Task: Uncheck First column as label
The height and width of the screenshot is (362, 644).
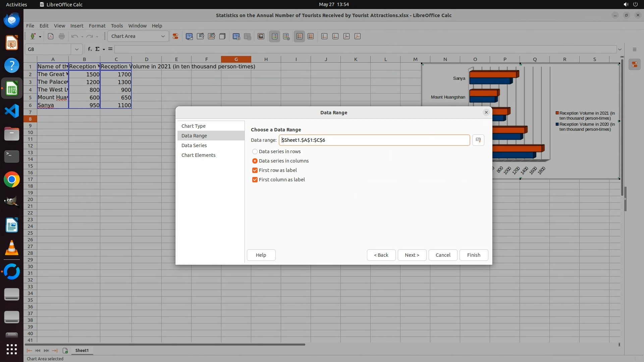Action: [255, 180]
